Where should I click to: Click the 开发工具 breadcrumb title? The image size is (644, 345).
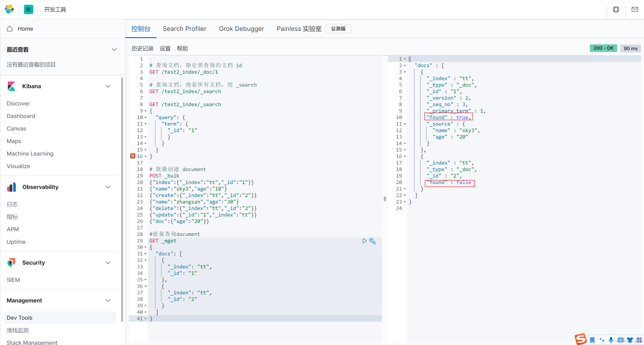pos(55,9)
